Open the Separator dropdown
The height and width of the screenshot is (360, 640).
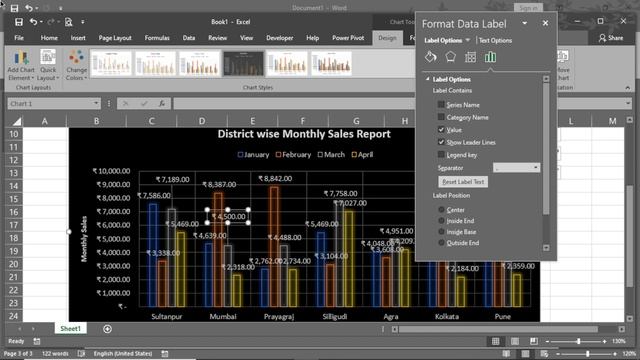[x=516, y=167]
